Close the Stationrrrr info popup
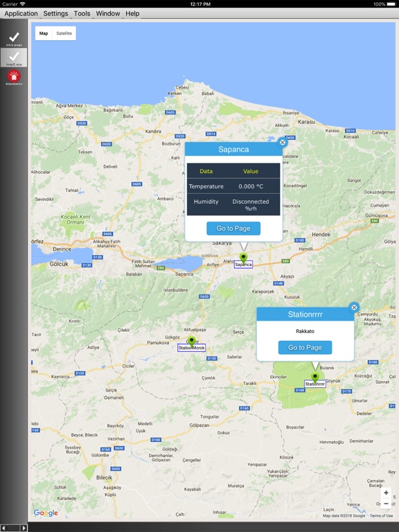This screenshot has width=399, height=532. point(354,308)
